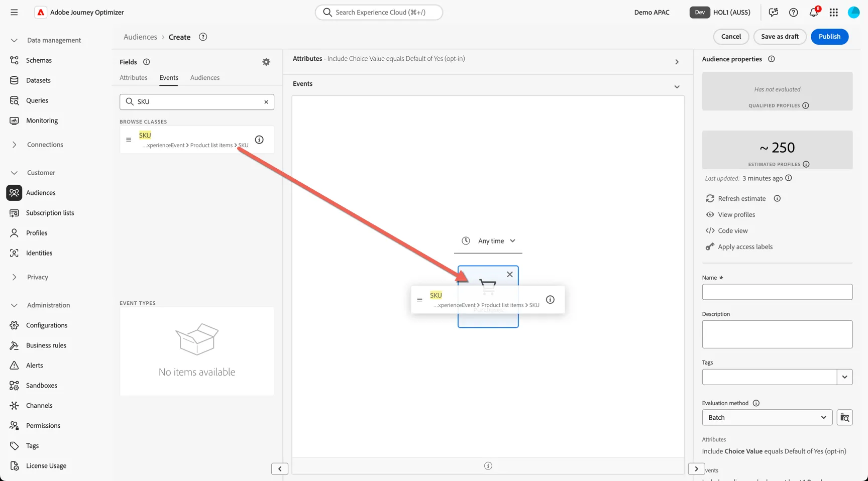Click the canvas bottom info icon
The height and width of the screenshot is (481, 868).
(488, 466)
